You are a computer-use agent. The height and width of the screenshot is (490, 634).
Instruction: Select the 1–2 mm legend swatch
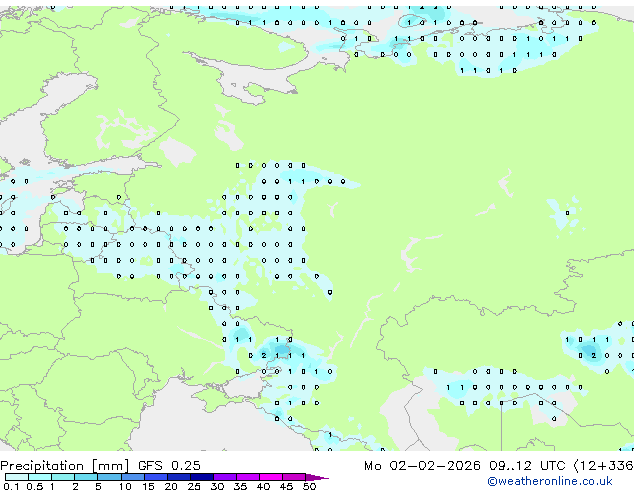[x=63, y=477]
